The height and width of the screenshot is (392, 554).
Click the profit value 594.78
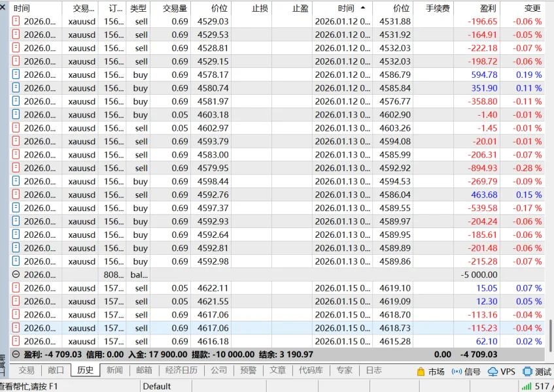[x=484, y=74]
